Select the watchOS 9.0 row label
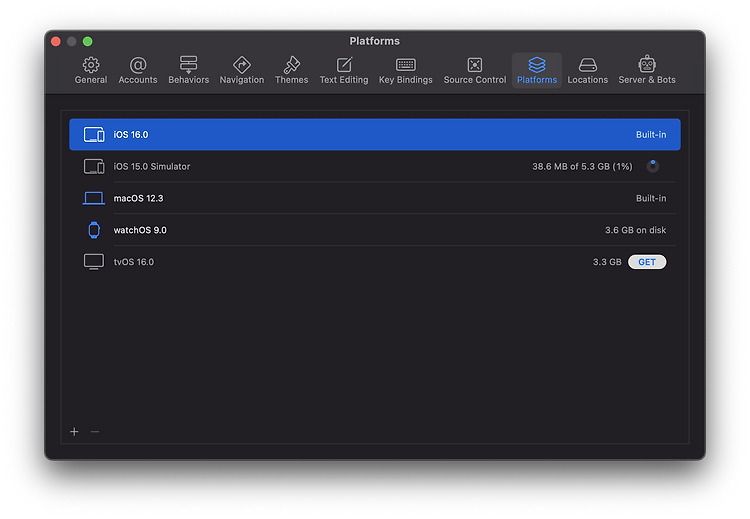The width and height of the screenshot is (750, 519). (140, 230)
